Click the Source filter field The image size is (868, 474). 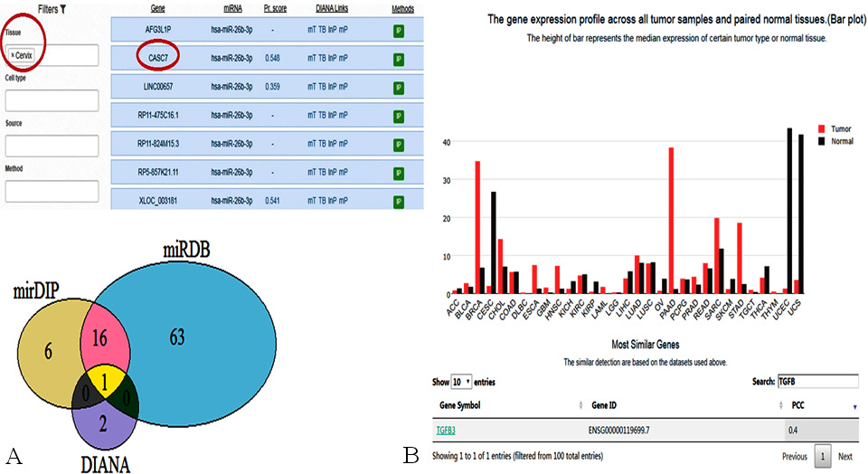(x=52, y=147)
